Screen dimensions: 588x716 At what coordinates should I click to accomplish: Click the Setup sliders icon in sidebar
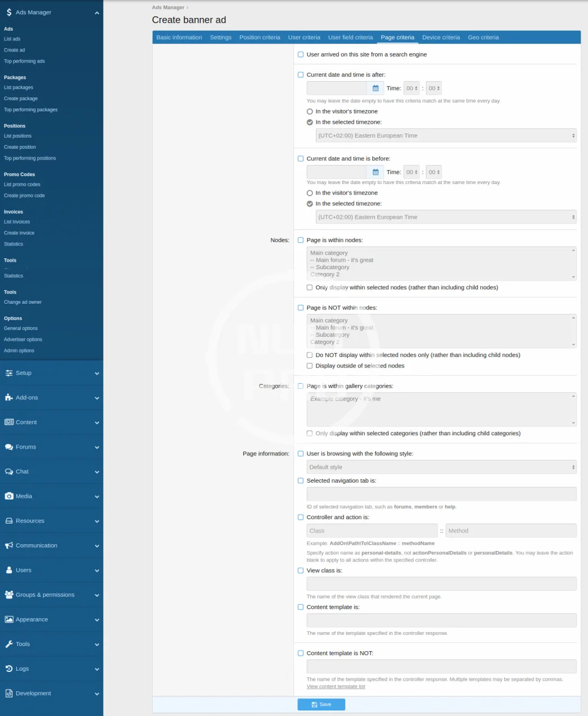[x=9, y=373]
